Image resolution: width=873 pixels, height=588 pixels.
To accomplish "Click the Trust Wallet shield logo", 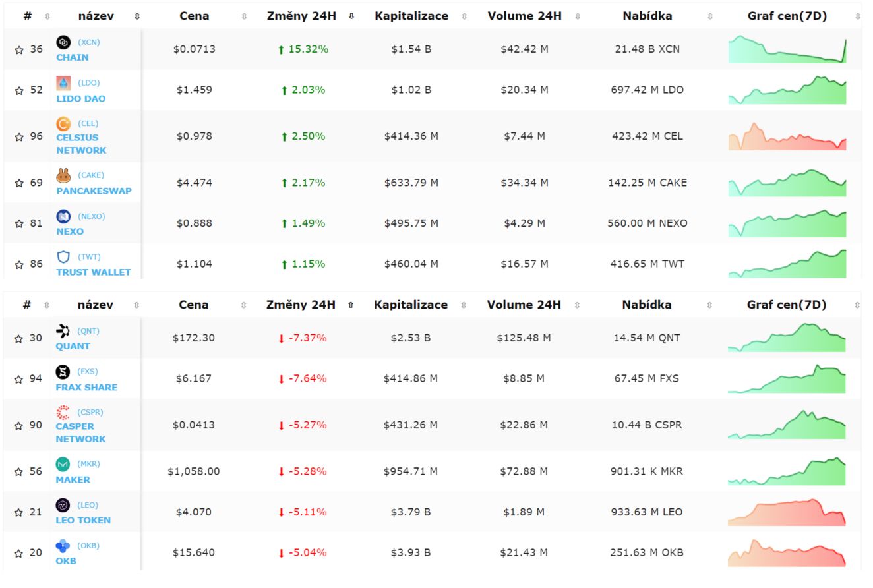I will 63,257.
